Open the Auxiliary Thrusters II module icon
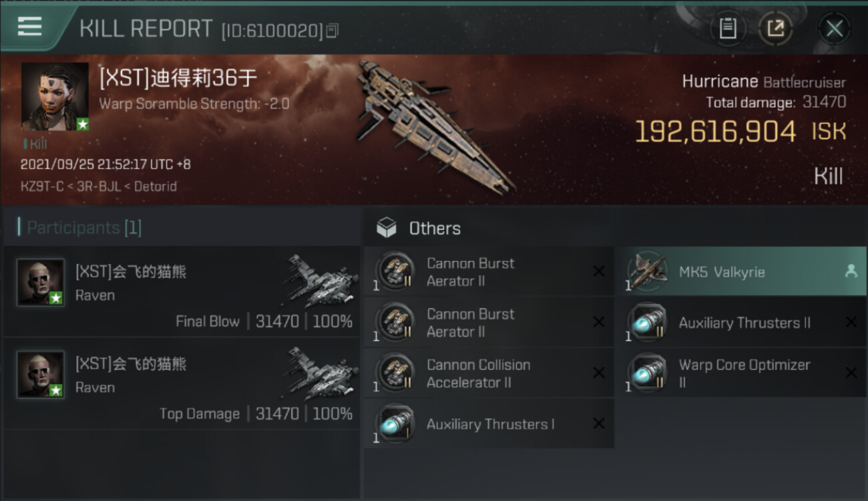Viewport: 868px width, 501px height. (647, 323)
